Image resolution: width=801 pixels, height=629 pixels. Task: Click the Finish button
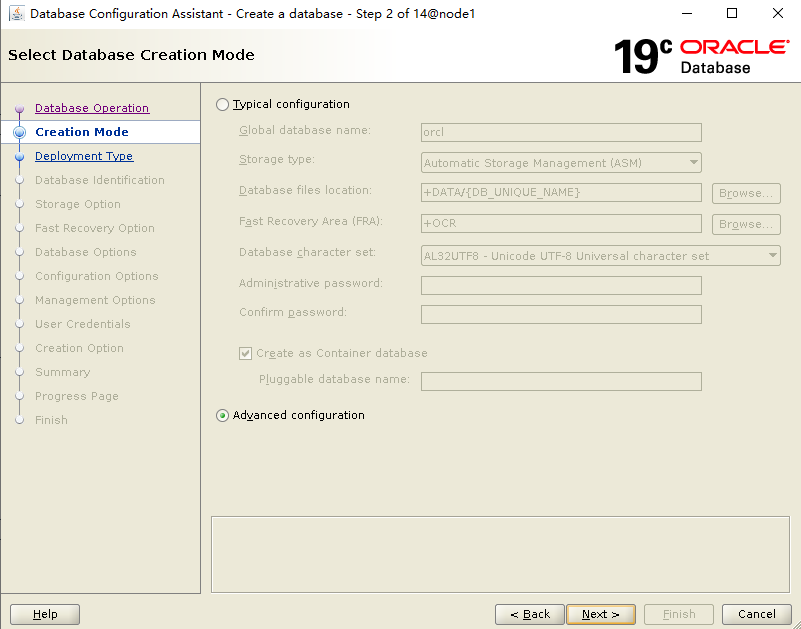tap(679, 614)
